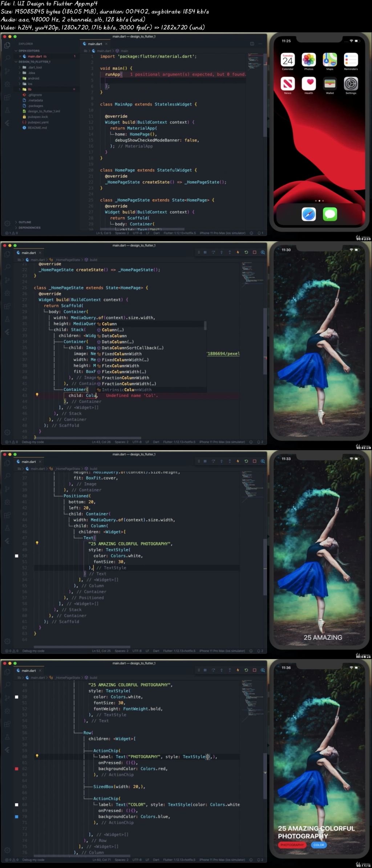Open Safari in the simulator dock
The height and width of the screenshot is (868, 372).
click(309, 214)
